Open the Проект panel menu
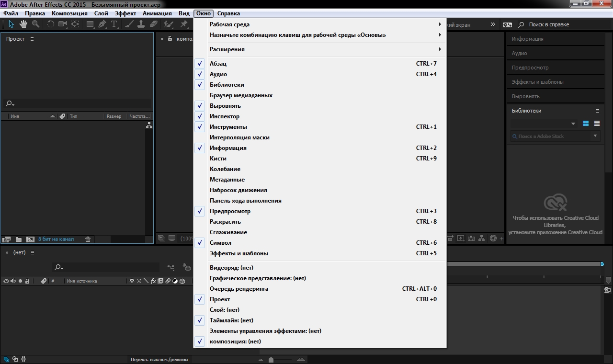The image size is (613, 364). coord(32,39)
